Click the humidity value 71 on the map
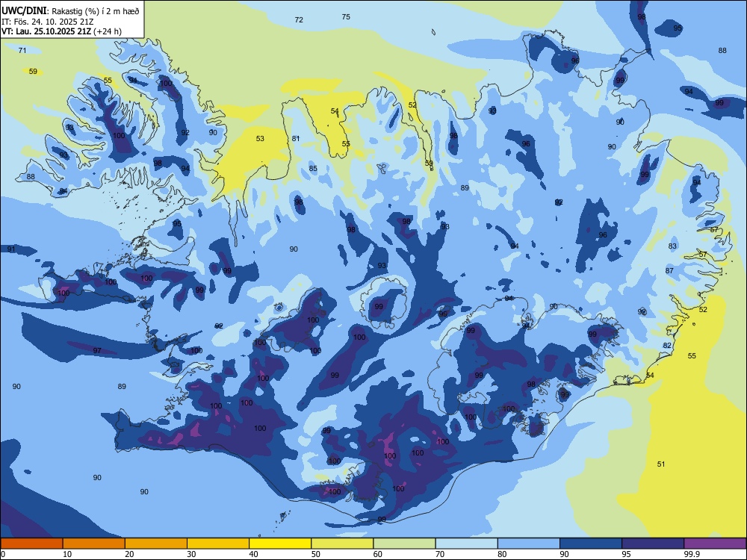The height and width of the screenshot is (560, 747). [22, 50]
